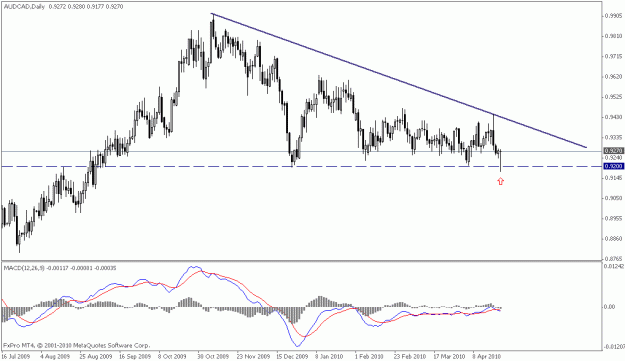Click the 0.9620 price axis label
This screenshot has width=625, height=361.
(x=613, y=76)
